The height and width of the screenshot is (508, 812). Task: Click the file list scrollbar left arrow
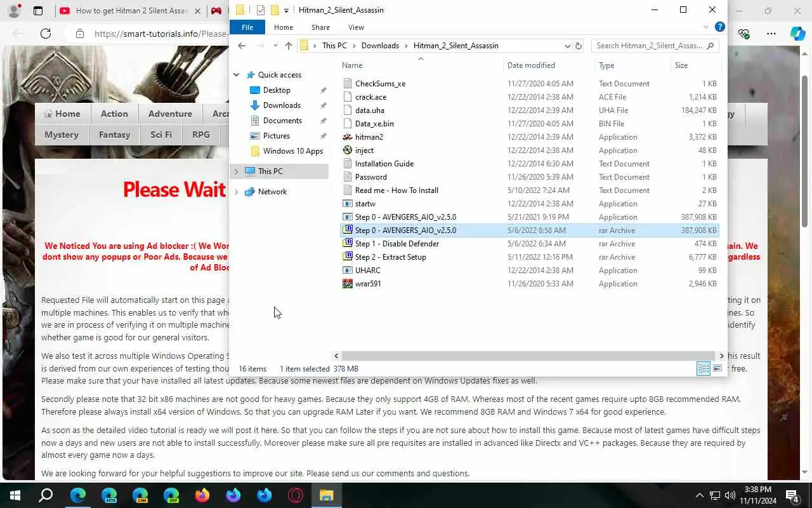336,356
